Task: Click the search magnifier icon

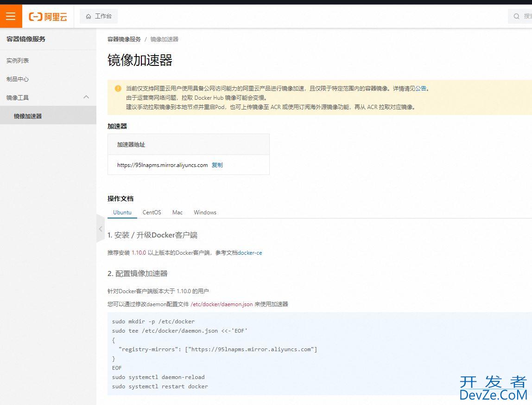Action: click(x=516, y=16)
